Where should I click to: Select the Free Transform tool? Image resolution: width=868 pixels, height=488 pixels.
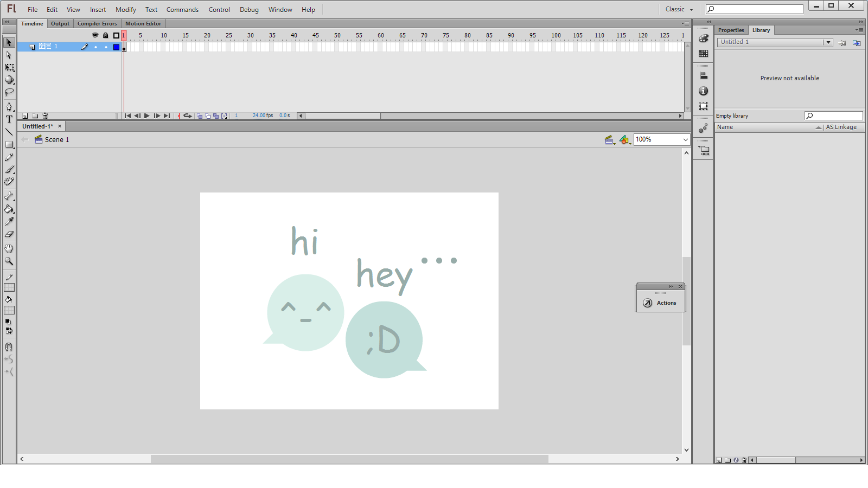click(x=9, y=67)
